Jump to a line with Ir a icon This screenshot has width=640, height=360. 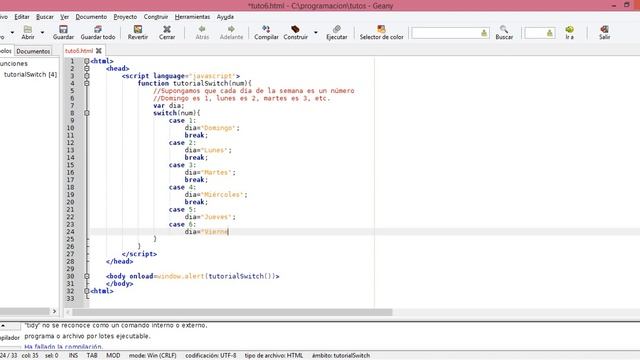(x=569, y=32)
